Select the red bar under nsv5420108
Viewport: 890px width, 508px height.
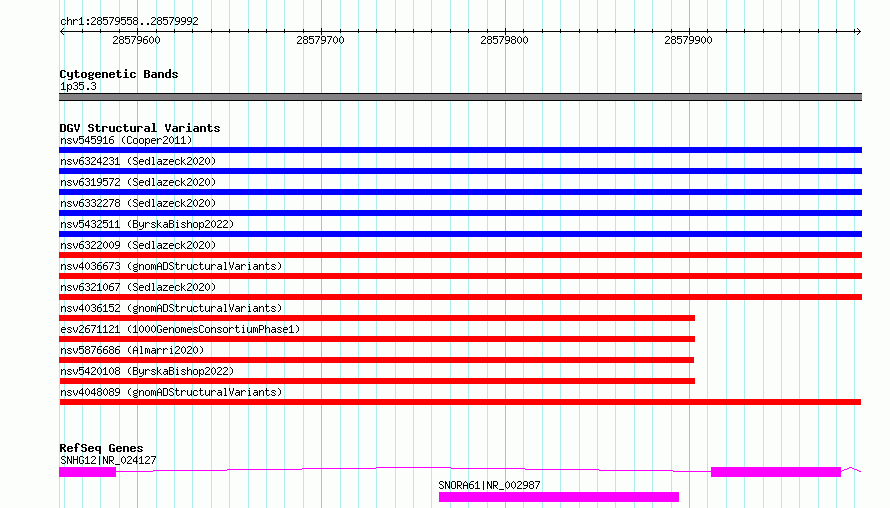click(377, 381)
